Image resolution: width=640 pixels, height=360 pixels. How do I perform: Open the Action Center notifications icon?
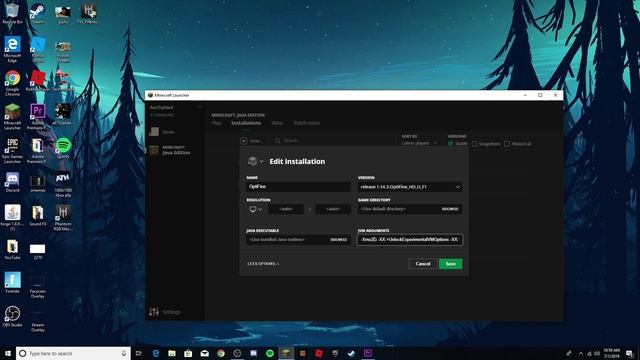tap(630, 353)
